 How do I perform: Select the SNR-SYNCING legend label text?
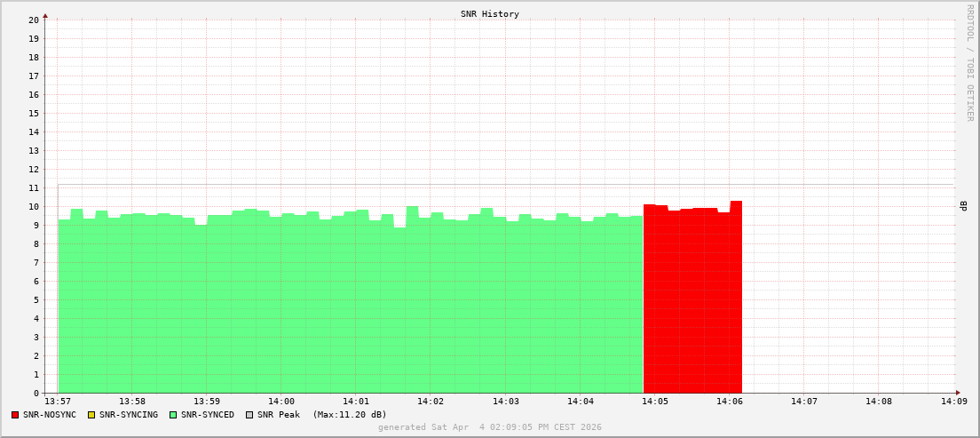tap(128, 415)
